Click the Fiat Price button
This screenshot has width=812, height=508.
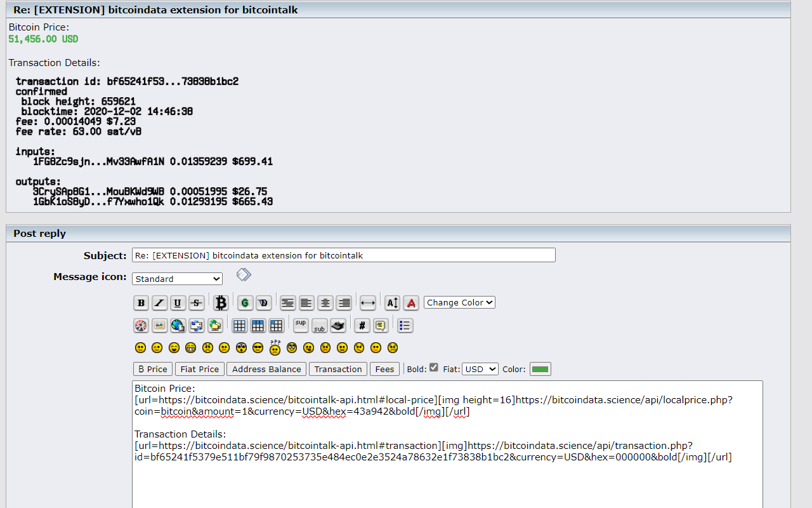click(x=200, y=369)
